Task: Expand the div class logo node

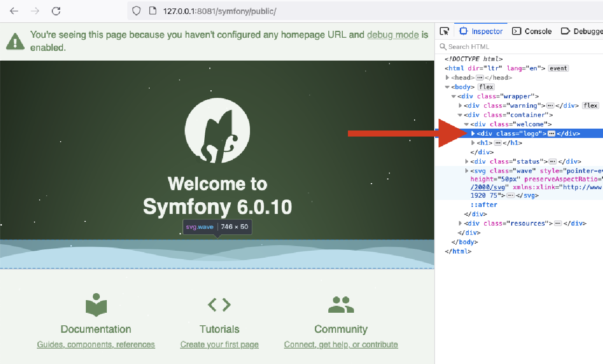Action: pyautogui.click(x=473, y=134)
